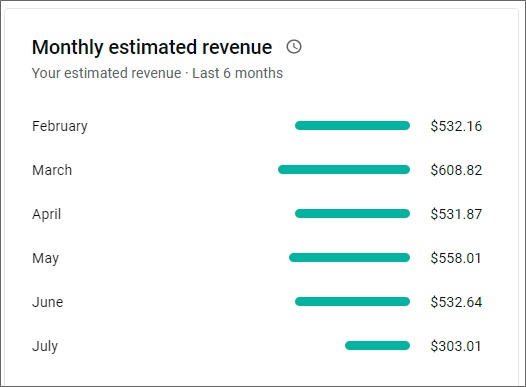Click the May revenue bar
Viewport: 526px width, 387px height.
point(349,258)
